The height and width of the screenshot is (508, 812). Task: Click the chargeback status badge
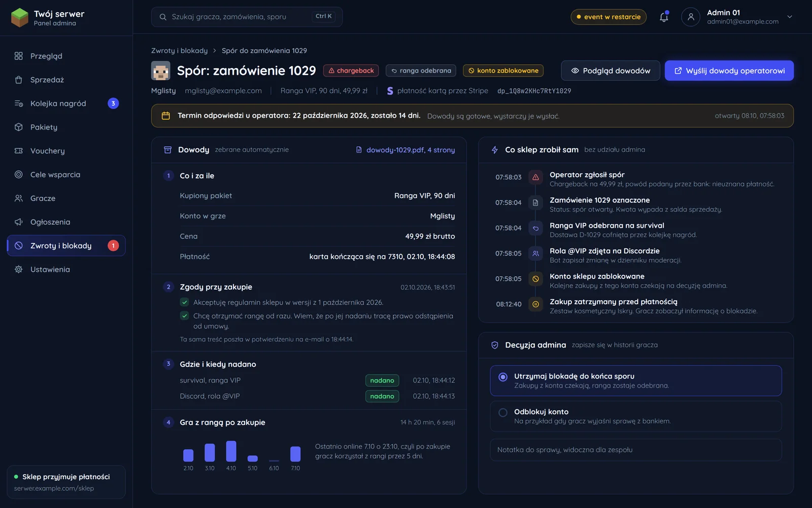point(351,71)
